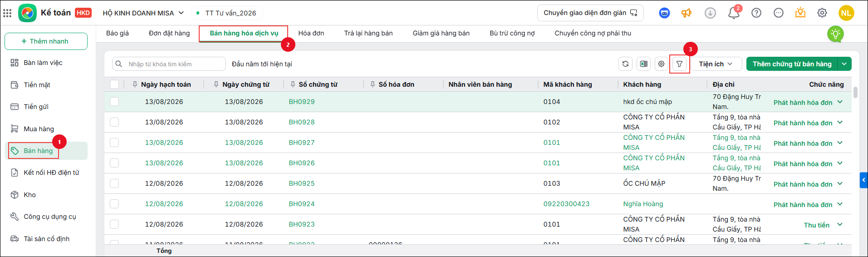Click Chuyển giao diện đơn giản button
Screen dimensions: 868x257
(590, 13)
